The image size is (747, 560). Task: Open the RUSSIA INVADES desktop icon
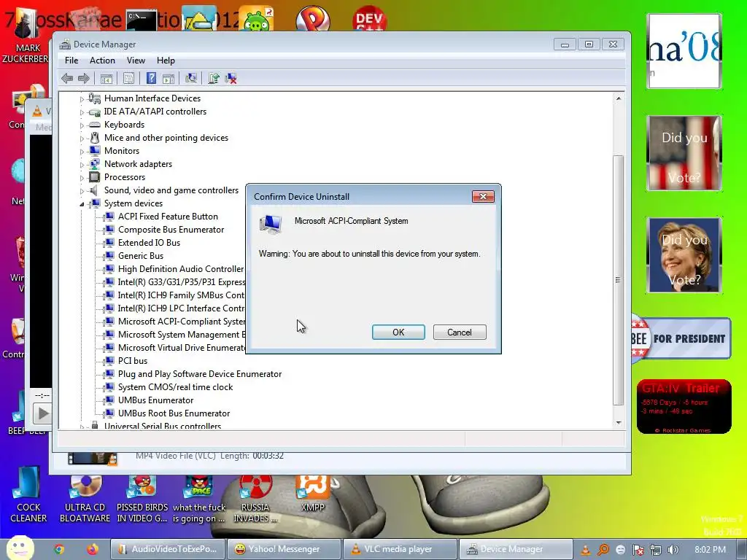coord(255,499)
